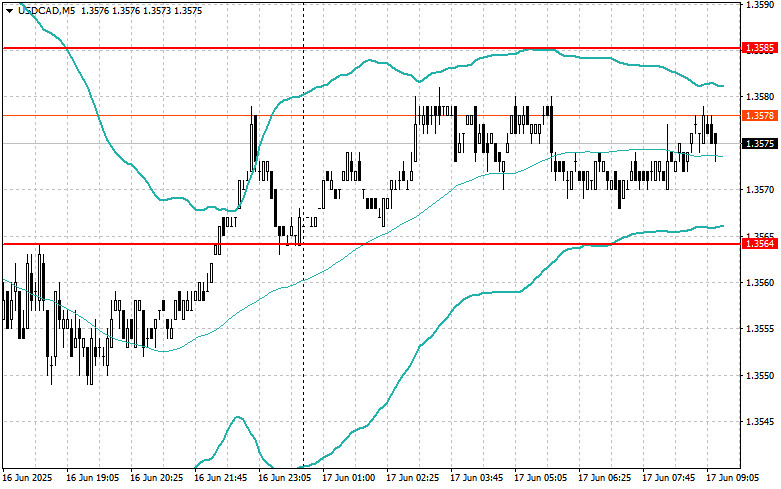Select the 16 Jun 23:05 time axis label

pos(284,478)
